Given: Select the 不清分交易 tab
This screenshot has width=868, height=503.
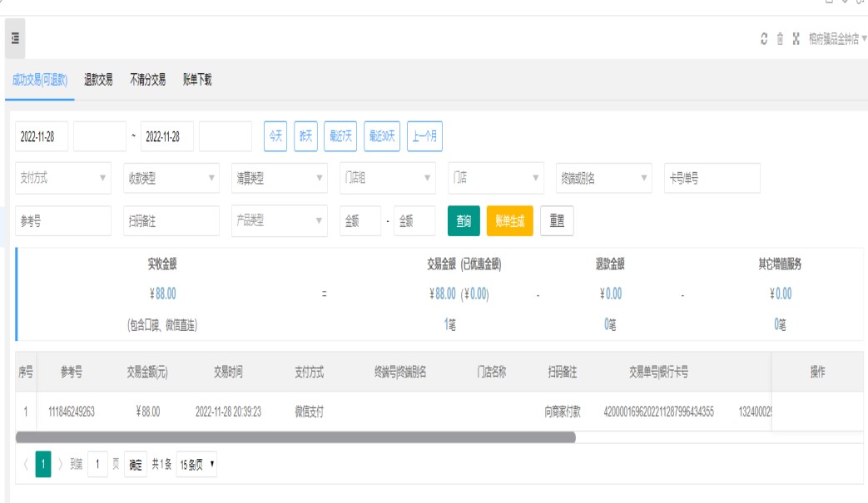Looking at the screenshot, I should coord(147,80).
